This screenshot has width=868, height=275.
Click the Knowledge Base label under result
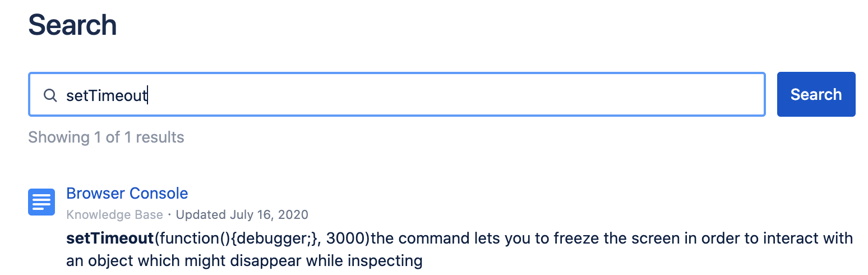point(114,214)
